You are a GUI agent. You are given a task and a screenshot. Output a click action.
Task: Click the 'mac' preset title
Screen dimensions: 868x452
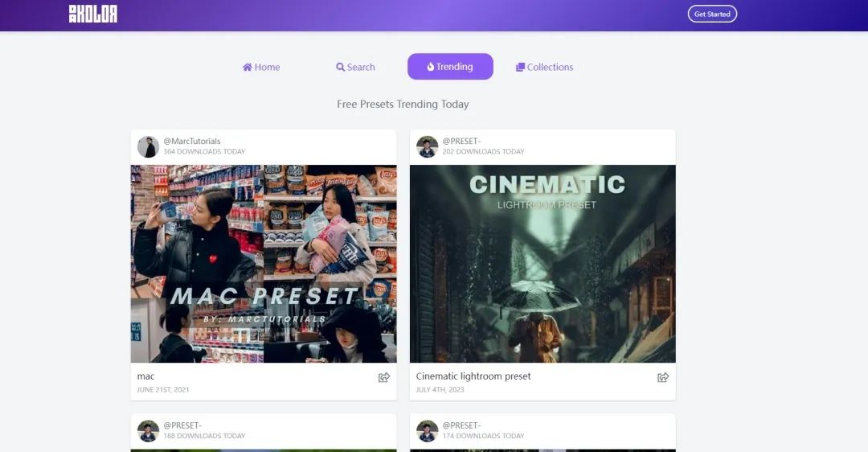click(145, 376)
